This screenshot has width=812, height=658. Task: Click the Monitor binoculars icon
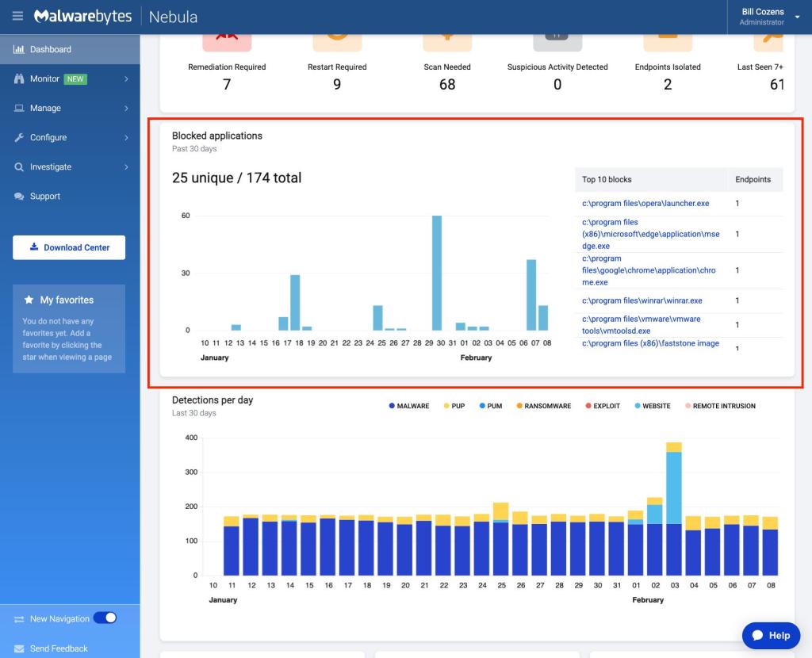(x=19, y=78)
